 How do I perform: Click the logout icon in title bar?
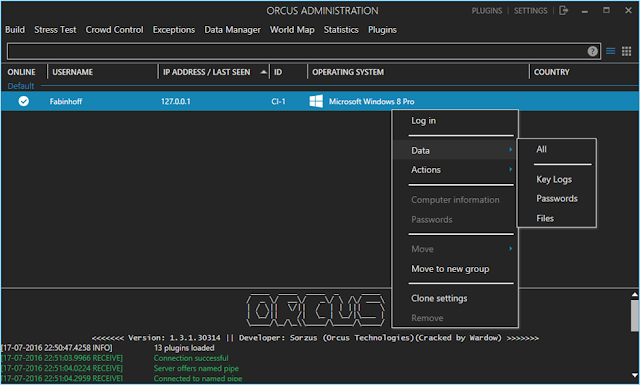click(564, 11)
